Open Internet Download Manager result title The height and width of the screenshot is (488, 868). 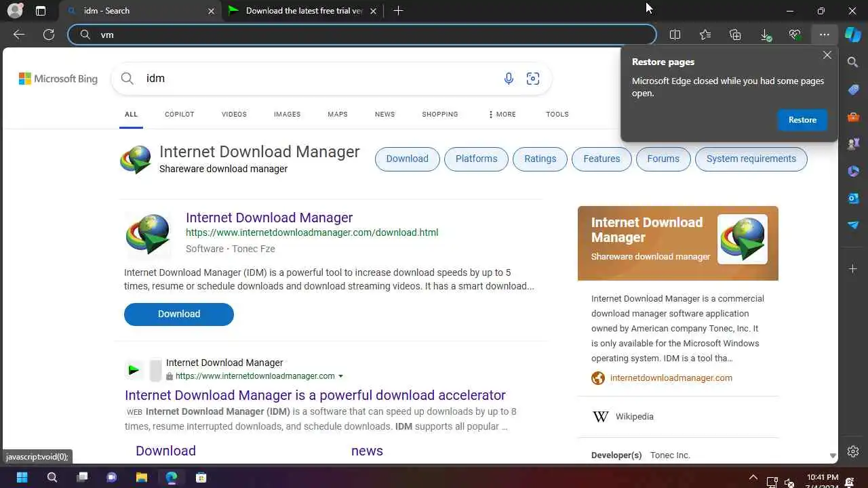[269, 218]
